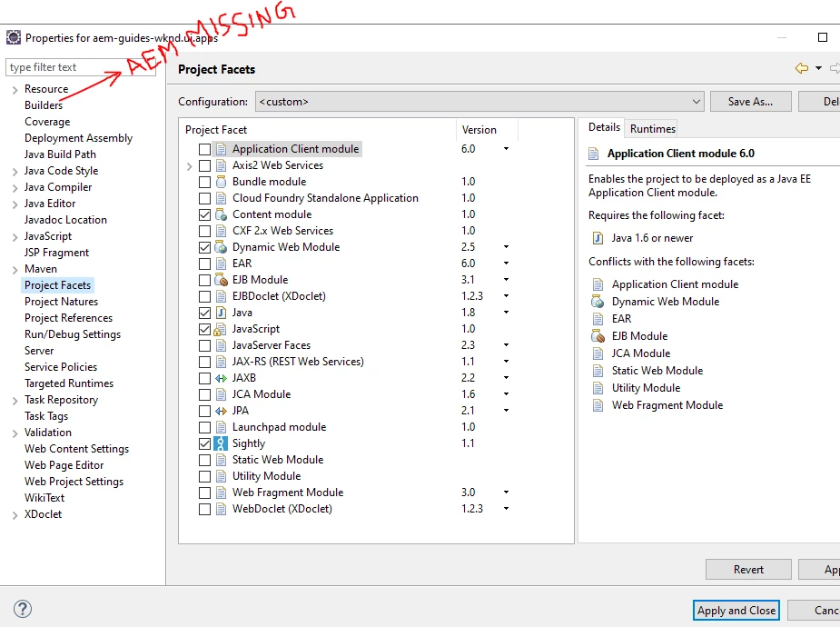Click the Dynamic Web Module globe icon
This screenshot has height=627, width=840.
coord(221,247)
